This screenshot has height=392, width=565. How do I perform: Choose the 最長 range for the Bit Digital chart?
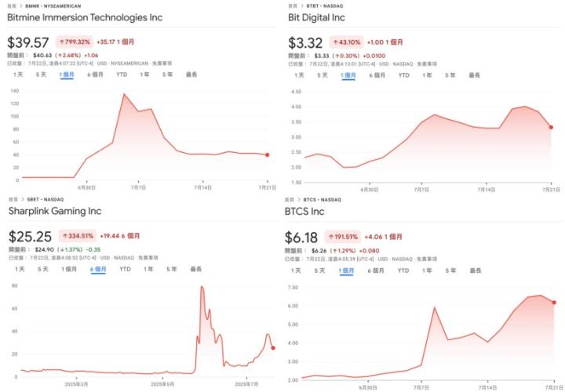[474, 75]
